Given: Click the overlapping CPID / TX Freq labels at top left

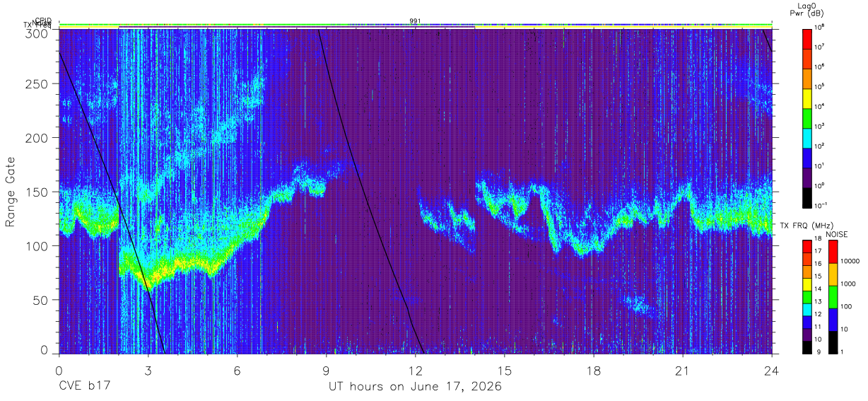Looking at the screenshot, I should (x=38, y=23).
